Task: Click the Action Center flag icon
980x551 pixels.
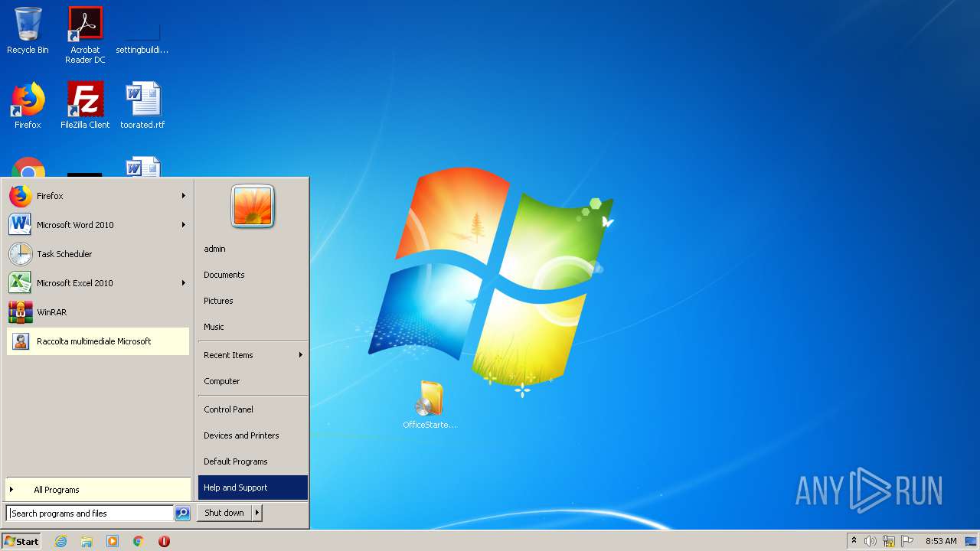Action: tap(907, 541)
